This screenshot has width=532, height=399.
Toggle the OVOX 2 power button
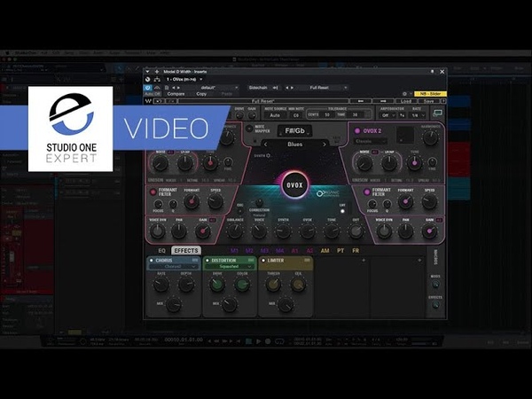tap(357, 130)
